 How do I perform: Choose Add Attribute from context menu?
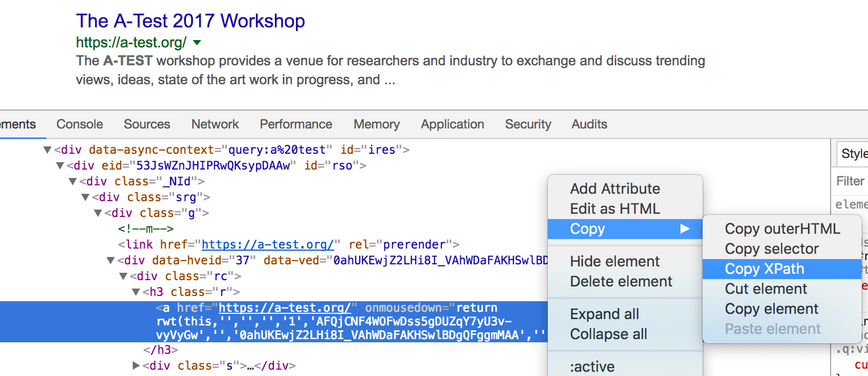click(615, 189)
